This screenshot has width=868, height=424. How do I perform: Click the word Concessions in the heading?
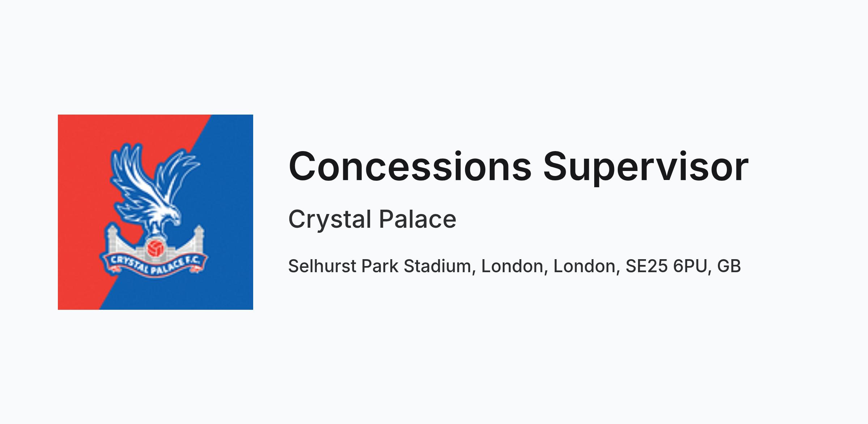[x=410, y=166]
